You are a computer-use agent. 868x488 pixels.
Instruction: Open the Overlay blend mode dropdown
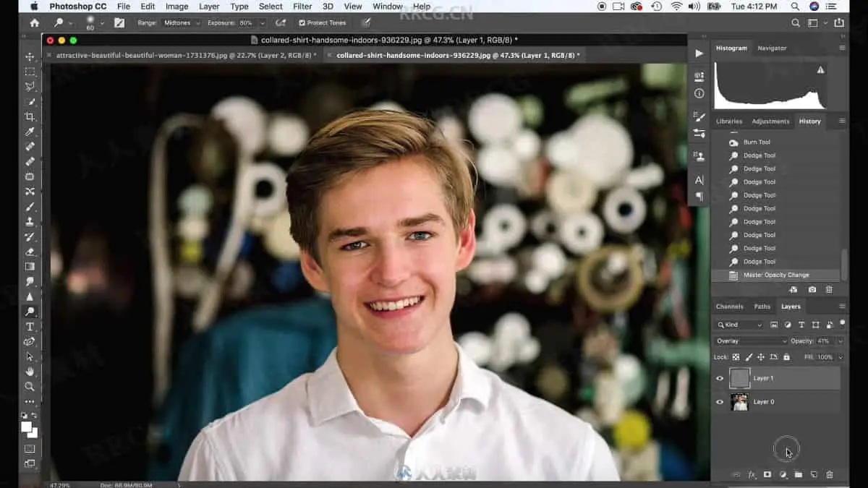click(751, 341)
